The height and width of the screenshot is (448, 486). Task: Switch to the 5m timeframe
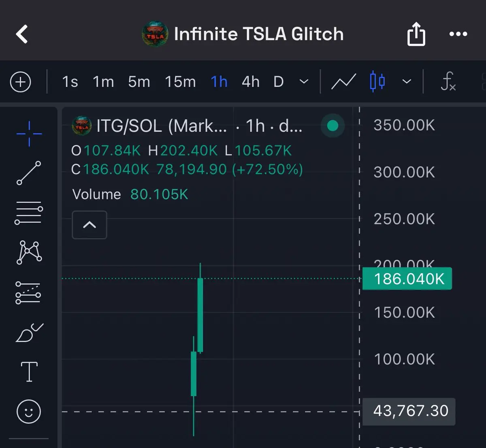click(x=139, y=82)
